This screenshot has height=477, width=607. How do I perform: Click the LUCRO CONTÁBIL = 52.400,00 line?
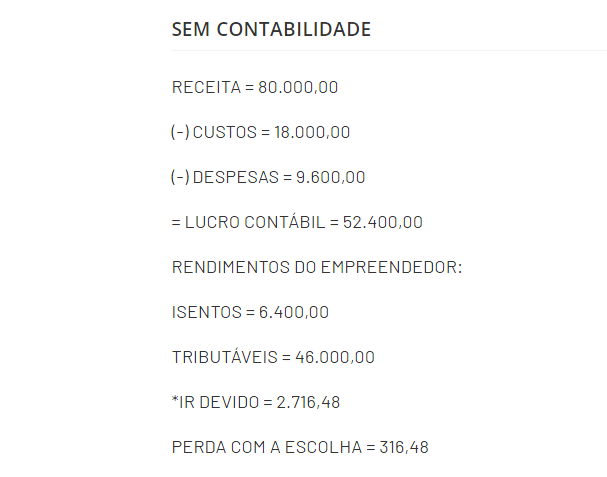tap(297, 222)
